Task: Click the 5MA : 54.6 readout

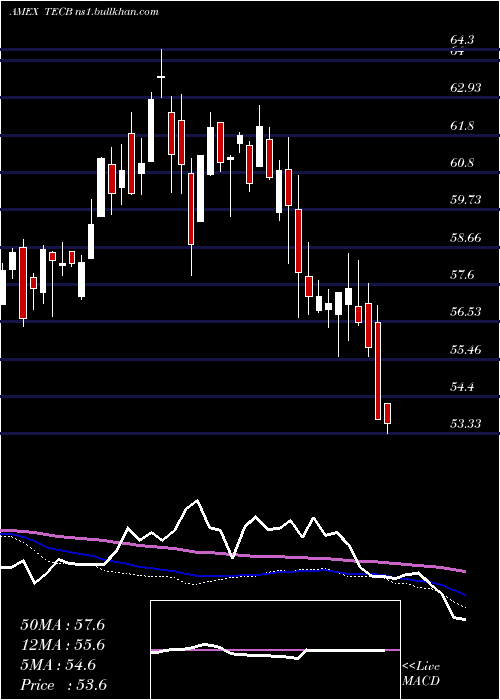Action: pyautogui.click(x=58, y=665)
